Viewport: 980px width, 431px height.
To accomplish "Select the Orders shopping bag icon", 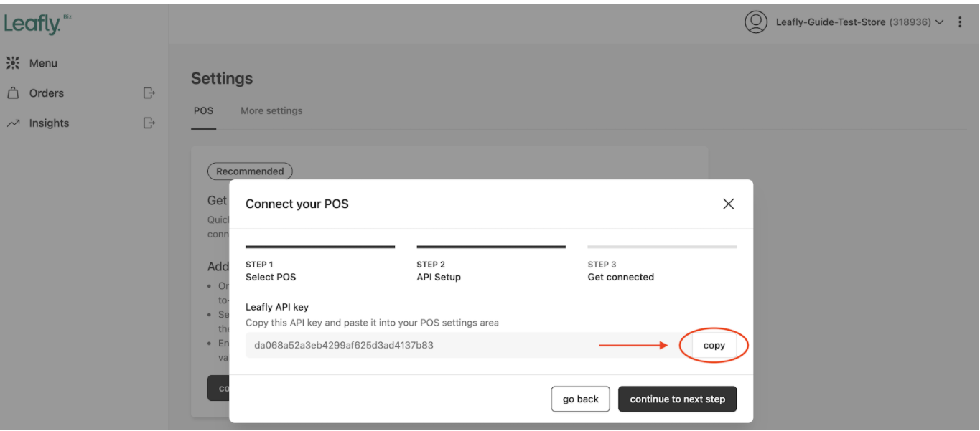I will pyautogui.click(x=13, y=93).
